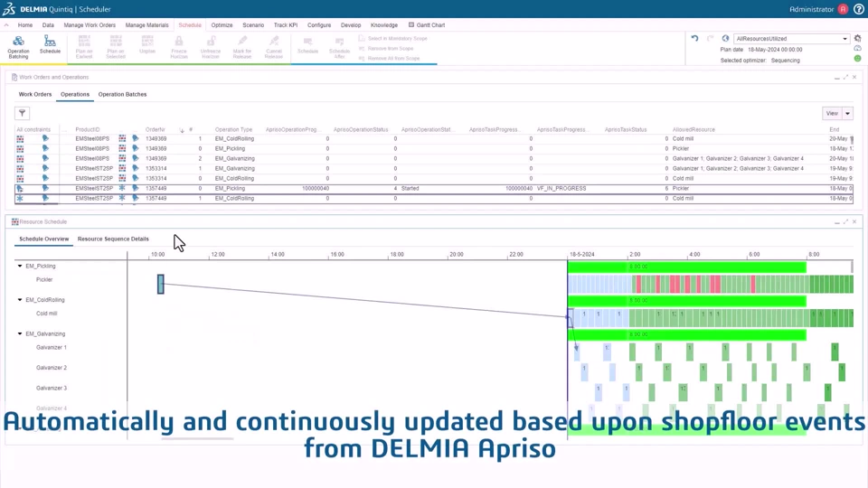Click the Plan on Selected icon
The image size is (868, 488).
pos(116,46)
